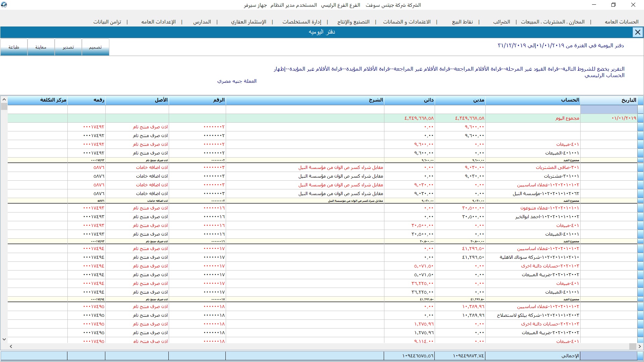The width and height of the screenshot is (644, 362).
Task: Open the التصنيع والإنتاج menu
Action: click(353, 22)
